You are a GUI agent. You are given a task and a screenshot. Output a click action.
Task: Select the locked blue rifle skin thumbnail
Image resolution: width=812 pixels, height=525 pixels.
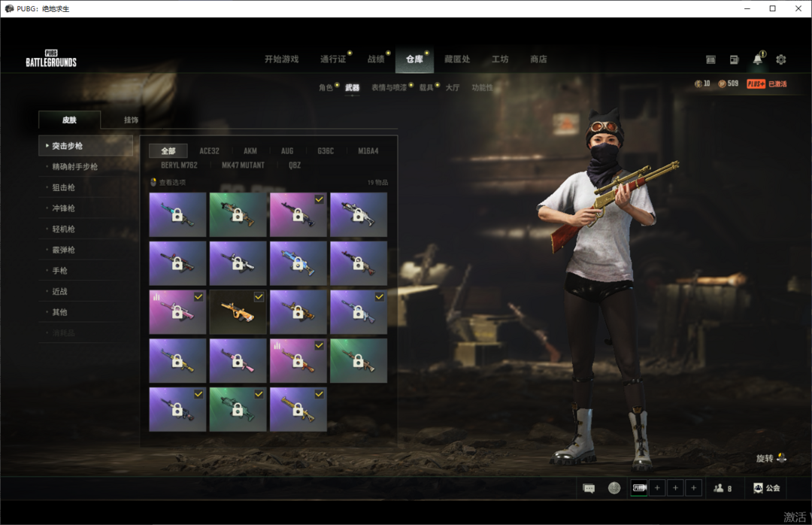point(298,263)
